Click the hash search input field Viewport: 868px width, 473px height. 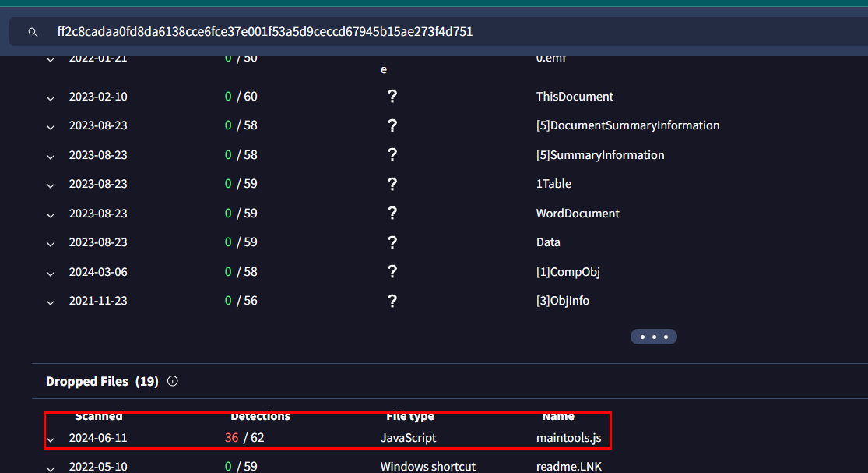click(436, 32)
